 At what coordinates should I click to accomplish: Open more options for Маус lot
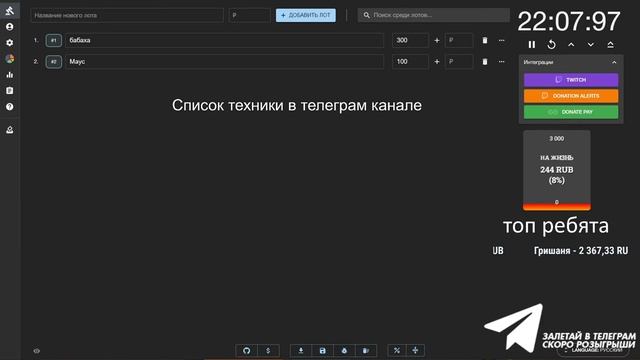(x=501, y=62)
